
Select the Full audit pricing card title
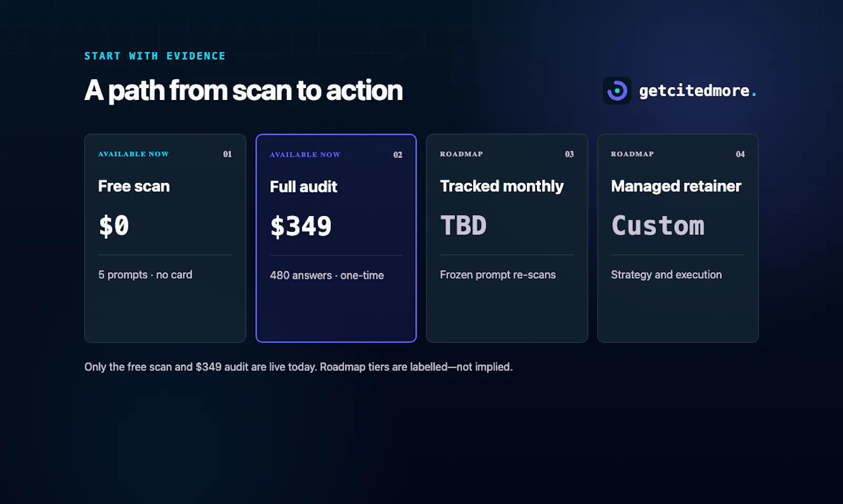click(303, 186)
